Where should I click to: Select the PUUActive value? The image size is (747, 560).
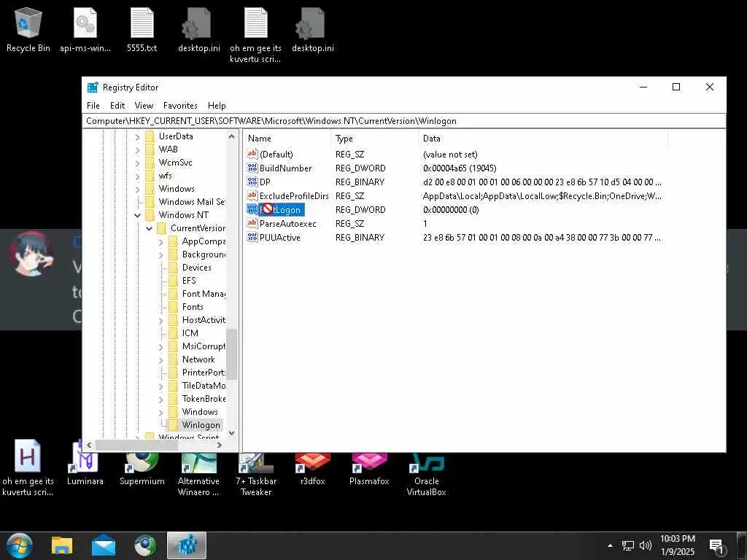279,237
